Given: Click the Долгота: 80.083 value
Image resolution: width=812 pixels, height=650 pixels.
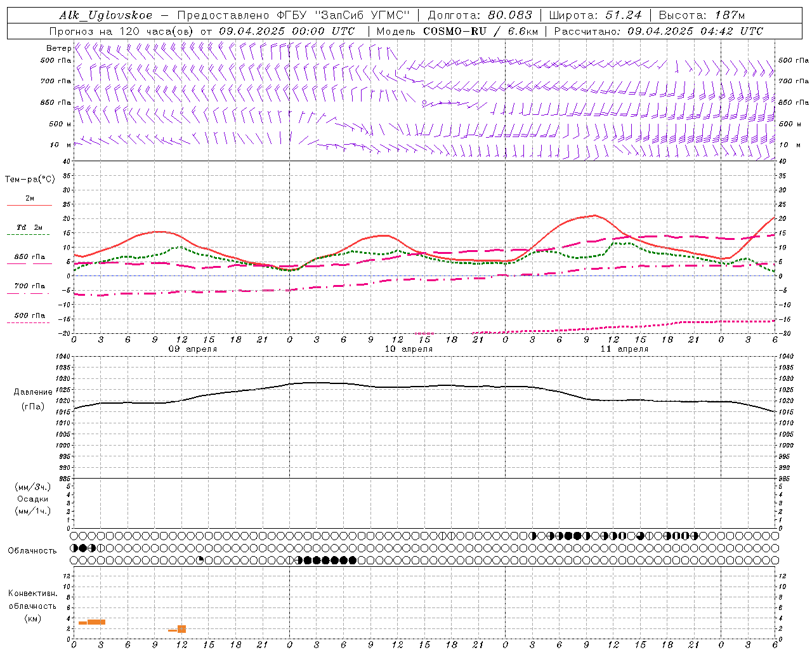Looking at the screenshot, I should (x=480, y=15).
